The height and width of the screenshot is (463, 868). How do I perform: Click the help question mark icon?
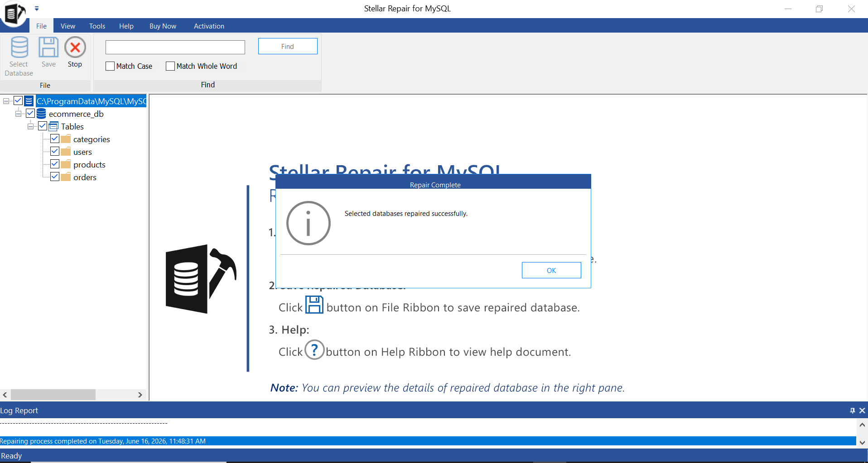tap(314, 350)
